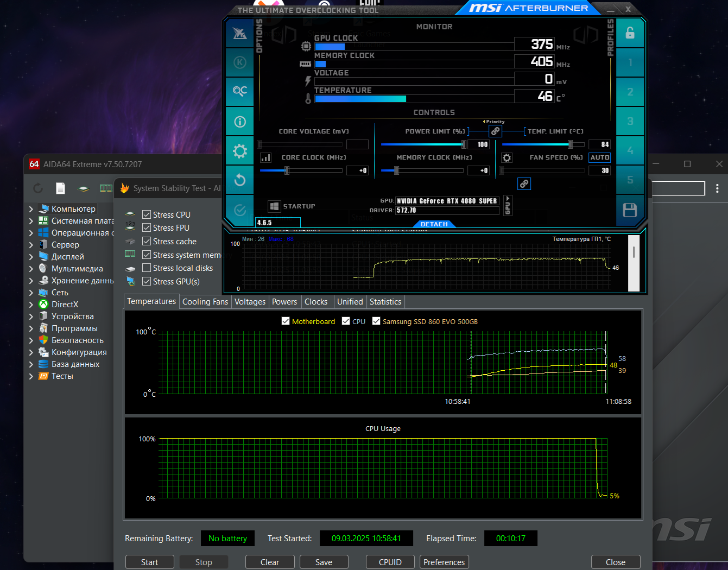This screenshot has width=728, height=570.
Task: Click the memory clock slider
Action: pyautogui.click(x=422, y=170)
